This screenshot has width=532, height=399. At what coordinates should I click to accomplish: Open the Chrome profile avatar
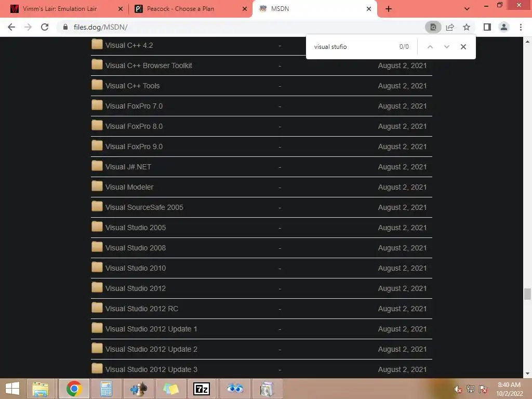tap(504, 27)
